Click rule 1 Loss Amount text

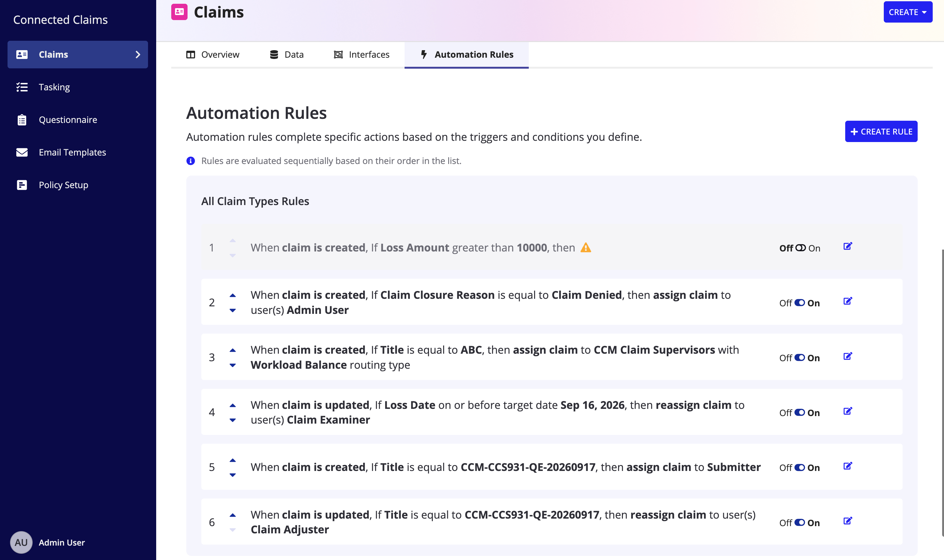coord(414,247)
